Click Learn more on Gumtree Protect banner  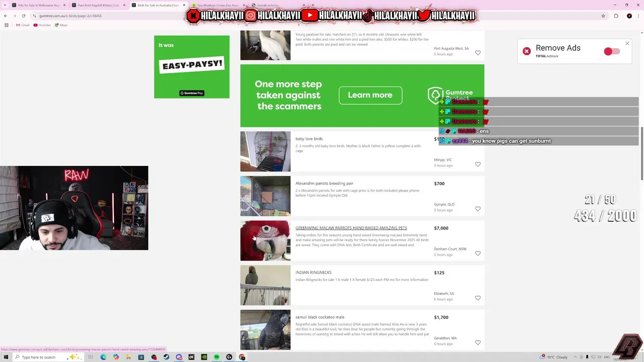[370, 95]
